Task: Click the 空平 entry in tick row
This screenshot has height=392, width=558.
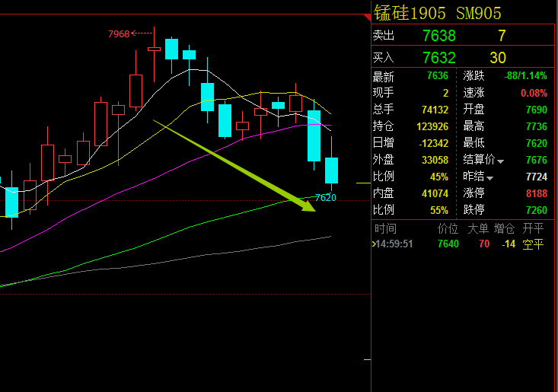Action: tap(533, 244)
